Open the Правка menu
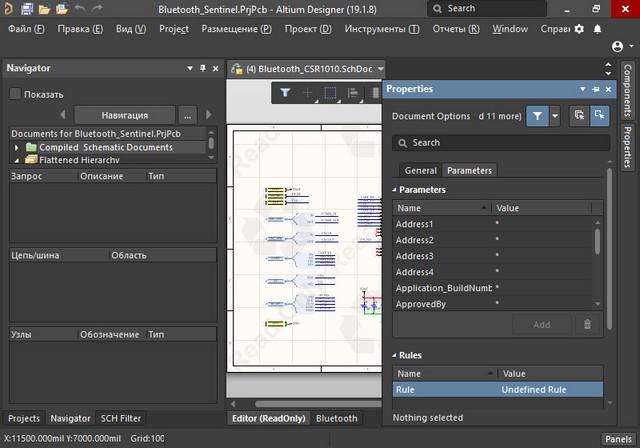 click(80, 29)
